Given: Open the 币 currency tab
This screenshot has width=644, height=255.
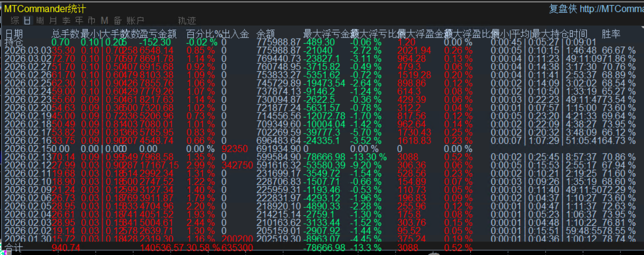Looking at the screenshot, I should point(91,21).
